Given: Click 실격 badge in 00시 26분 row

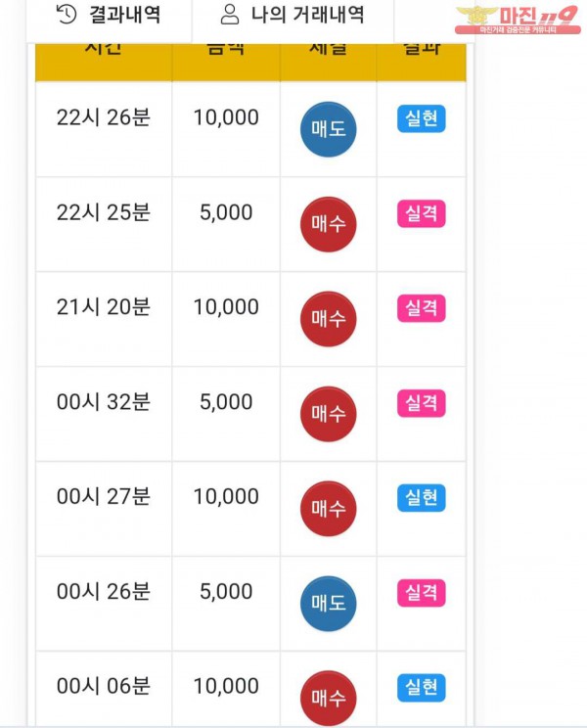Looking at the screenshot, I should click(422, 593).
